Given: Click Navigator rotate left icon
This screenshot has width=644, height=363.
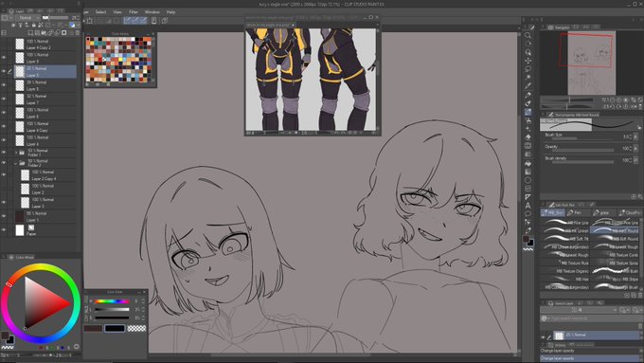Looking at the screenshot, I should [613, 106].
